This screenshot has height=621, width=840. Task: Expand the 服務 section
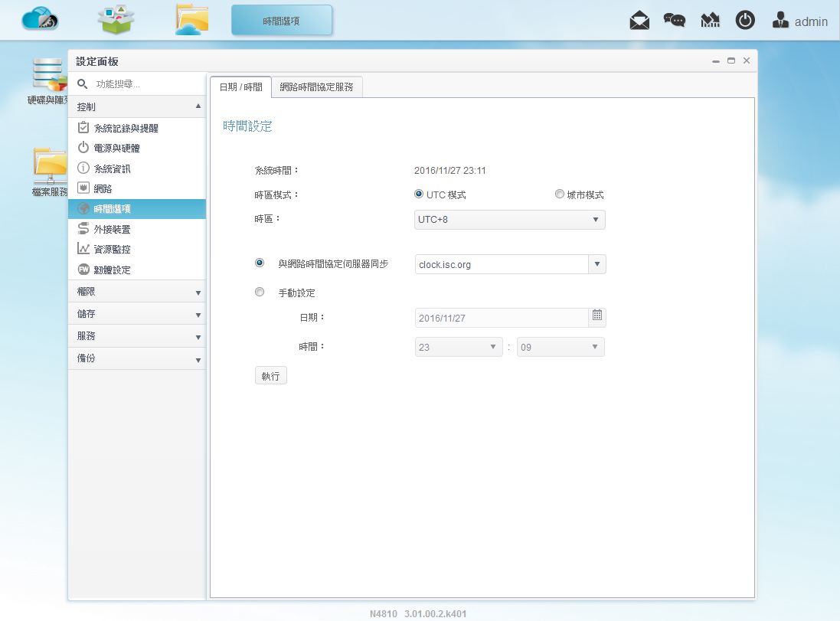tap(137, 336)
